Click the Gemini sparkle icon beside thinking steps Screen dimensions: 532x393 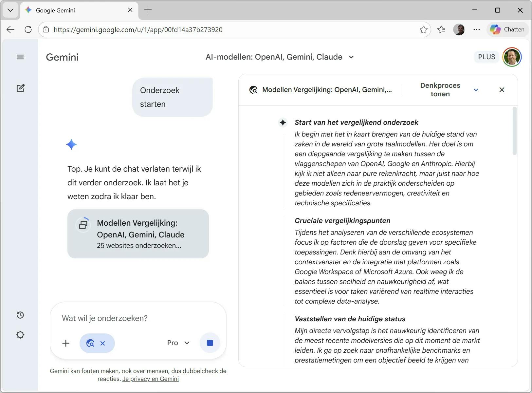[283, 122]
